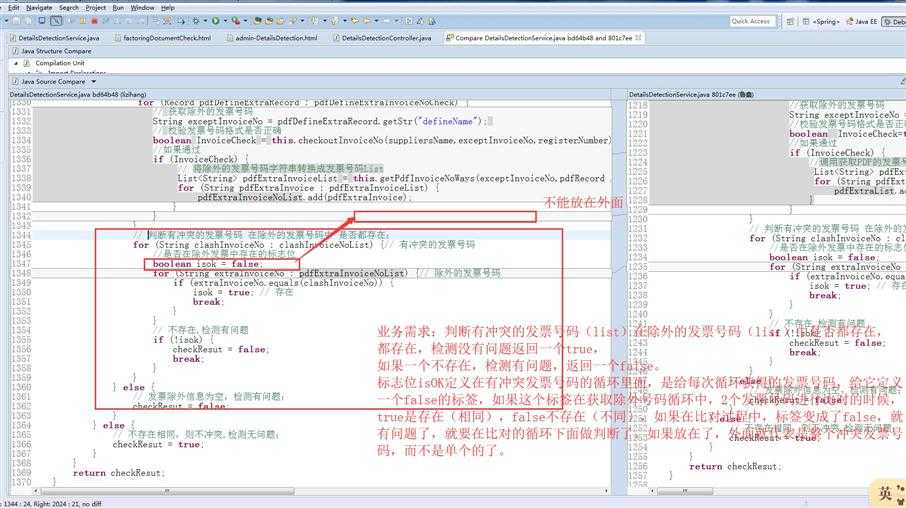Click 'return checkResut;' in the right pane
Screen dimensions: 906x508
tap(734, 466)
